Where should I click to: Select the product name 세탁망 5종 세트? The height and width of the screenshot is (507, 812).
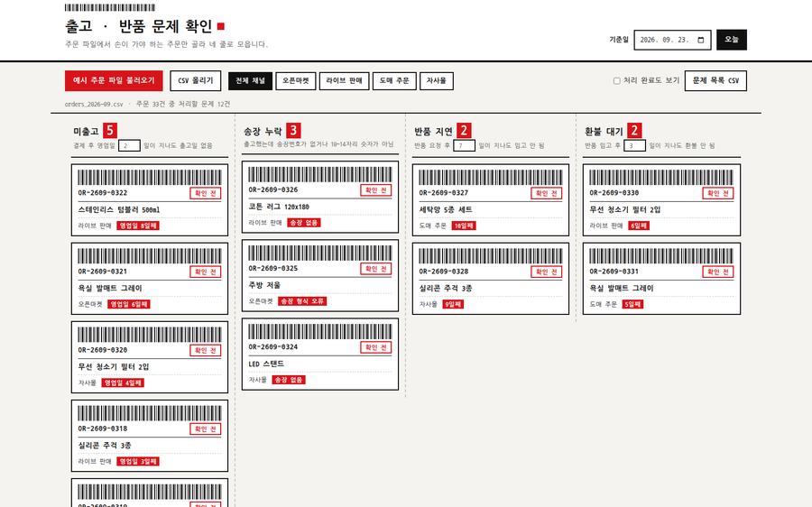pyautogui.click(x=446, y=209)
